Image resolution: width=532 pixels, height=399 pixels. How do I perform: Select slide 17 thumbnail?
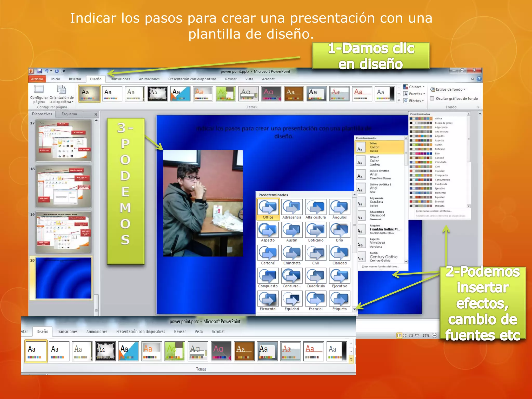(63, 141)
